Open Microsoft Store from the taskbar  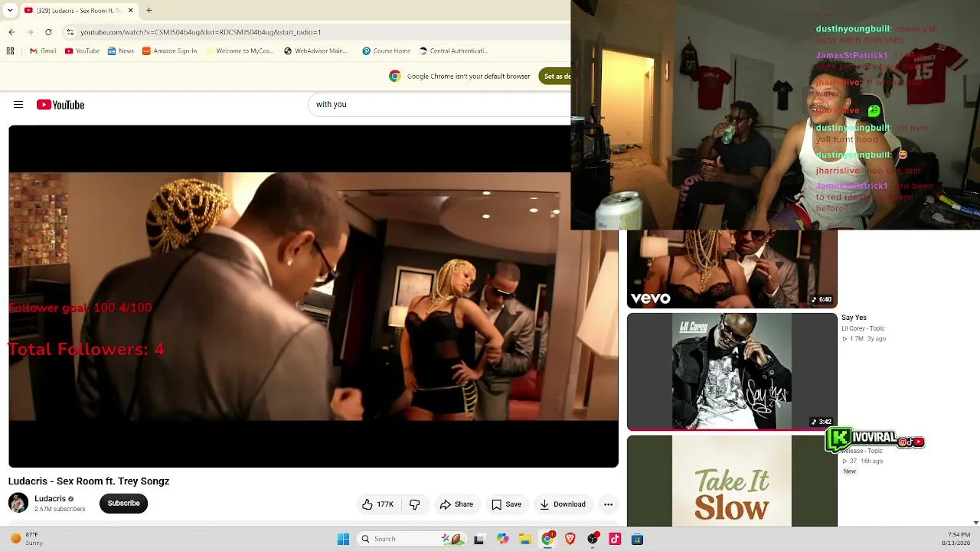(637, 539)
